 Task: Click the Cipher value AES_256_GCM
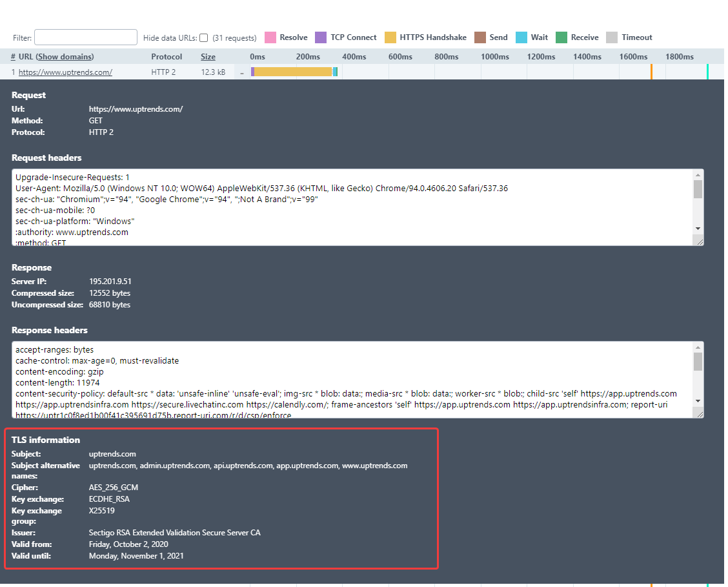tap(114, 488)
